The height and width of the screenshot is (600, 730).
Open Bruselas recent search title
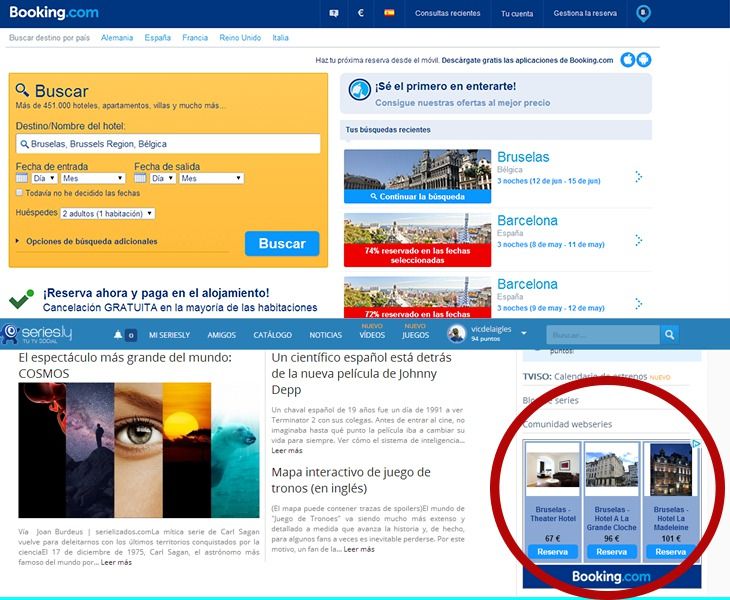pyautogui.click(x=523, y=157)
